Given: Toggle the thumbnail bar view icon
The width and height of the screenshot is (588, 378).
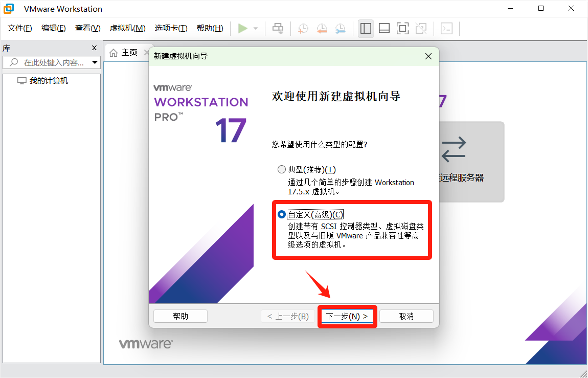Looking at the screenshot, I should click(x=384, y=29).
